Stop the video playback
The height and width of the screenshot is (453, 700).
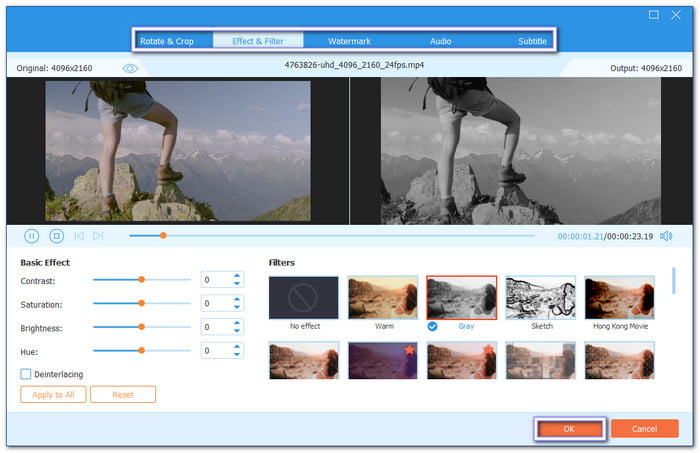(x=56, y=236)
